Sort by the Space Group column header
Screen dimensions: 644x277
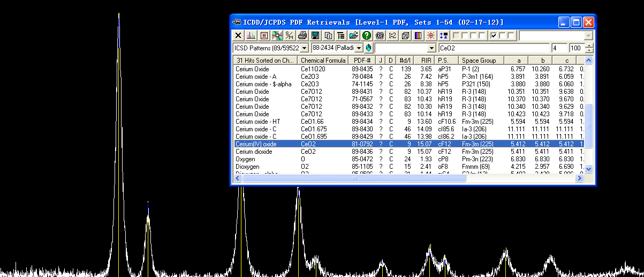coord(482,61)
